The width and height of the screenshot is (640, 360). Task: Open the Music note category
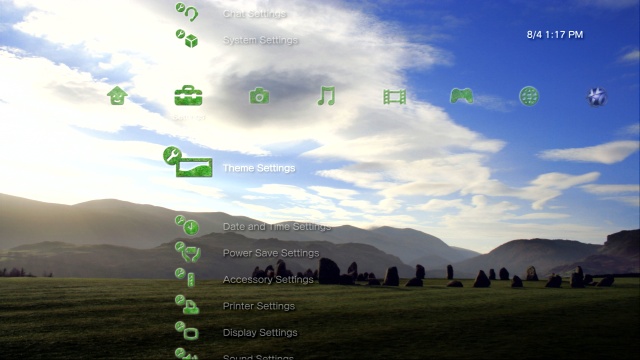coord(326,96)
